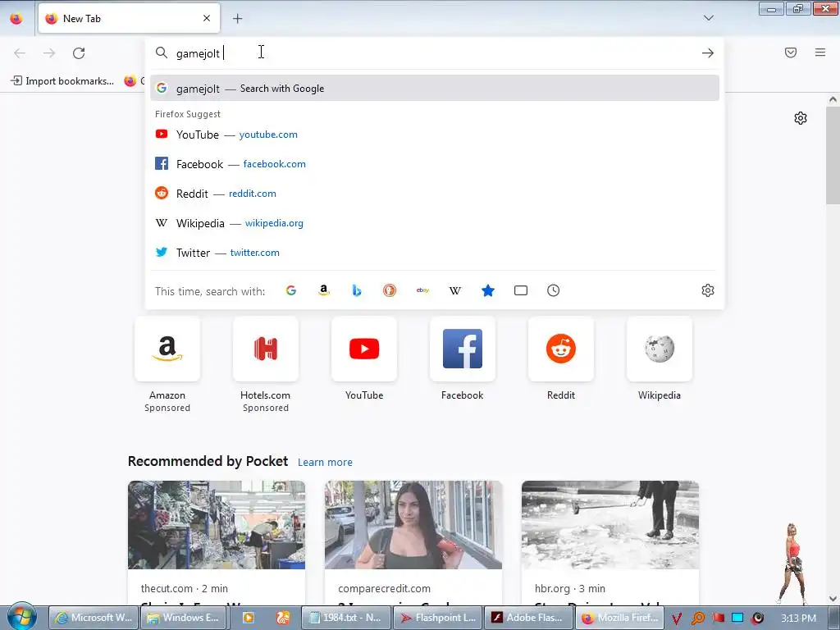The image size is (840, 630).
Task: Choose the Reddit reddit.com suggestion
Action: pos(435,194)
